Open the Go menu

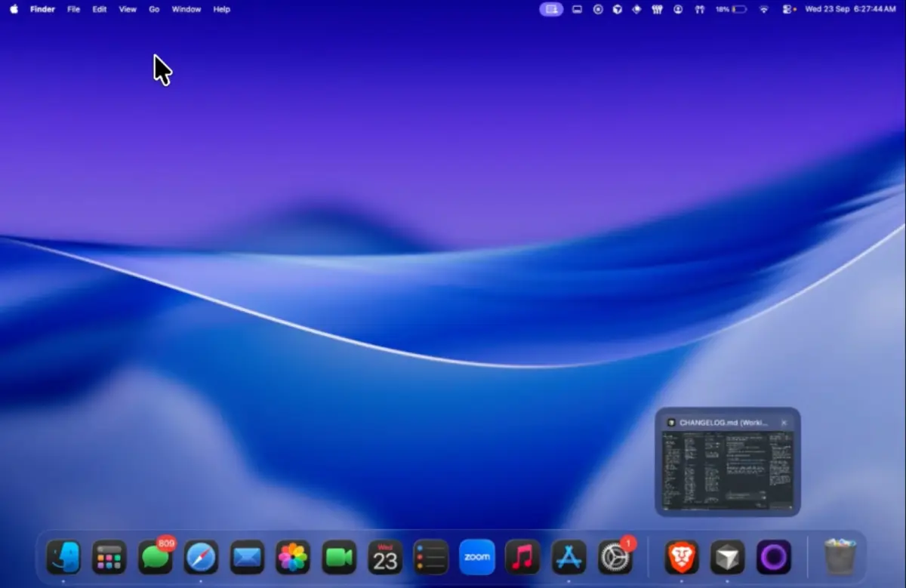[154, 9]
